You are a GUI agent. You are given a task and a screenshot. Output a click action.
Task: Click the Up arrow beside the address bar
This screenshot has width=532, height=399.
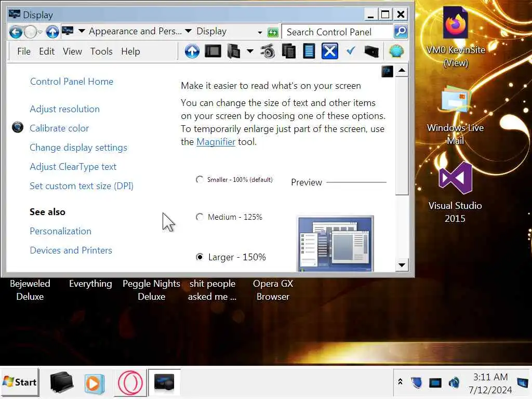[x=52, y=32]
